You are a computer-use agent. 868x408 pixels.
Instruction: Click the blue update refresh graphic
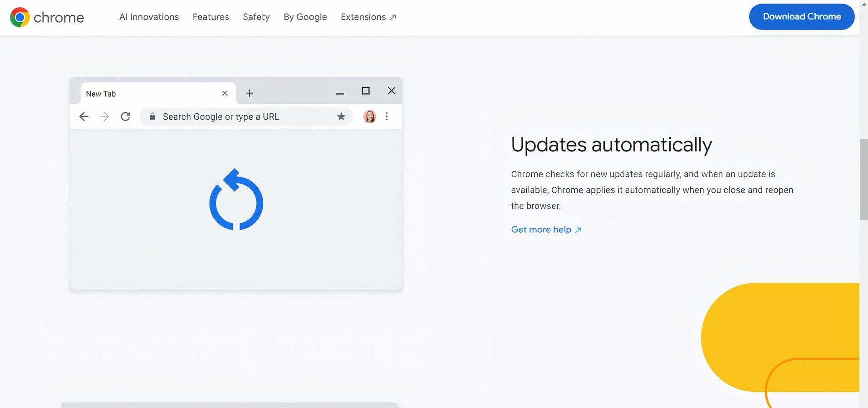(x=236, y=199)
